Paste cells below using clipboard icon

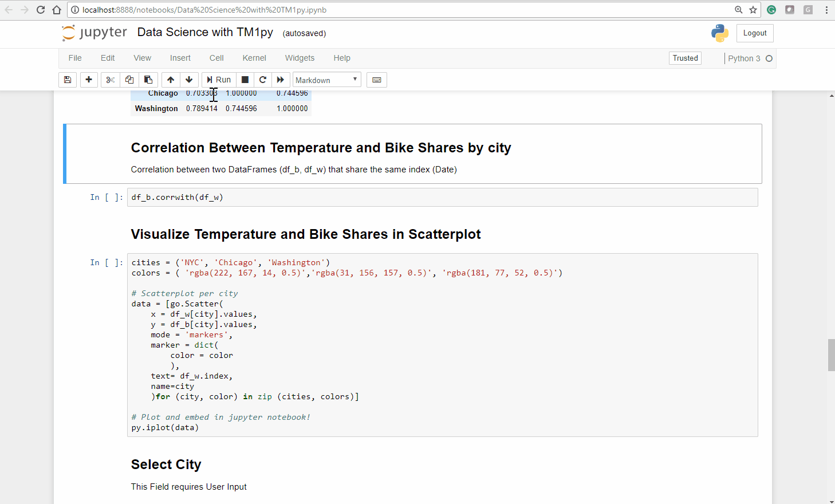(148, 80)
